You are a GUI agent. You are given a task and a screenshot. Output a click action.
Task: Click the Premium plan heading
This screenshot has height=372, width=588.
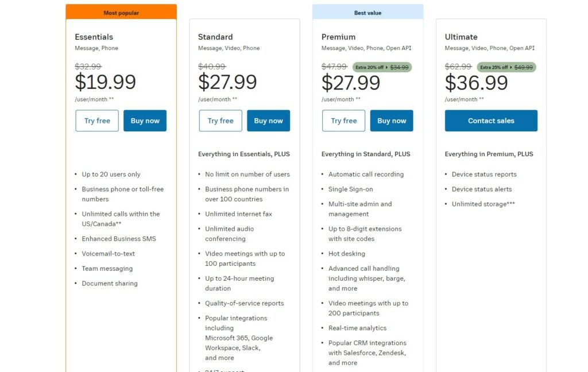coord(338,37)
